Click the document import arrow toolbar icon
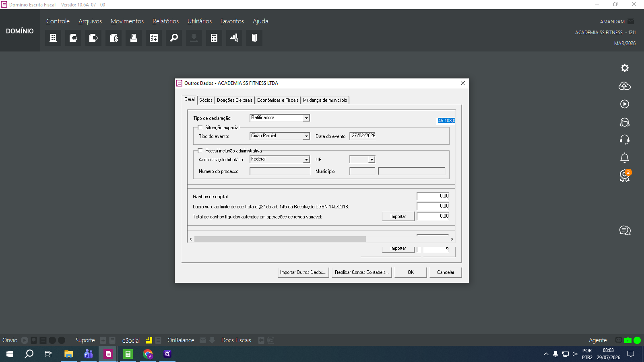This screenshot has height=362, width=644. tap(73, 38)
